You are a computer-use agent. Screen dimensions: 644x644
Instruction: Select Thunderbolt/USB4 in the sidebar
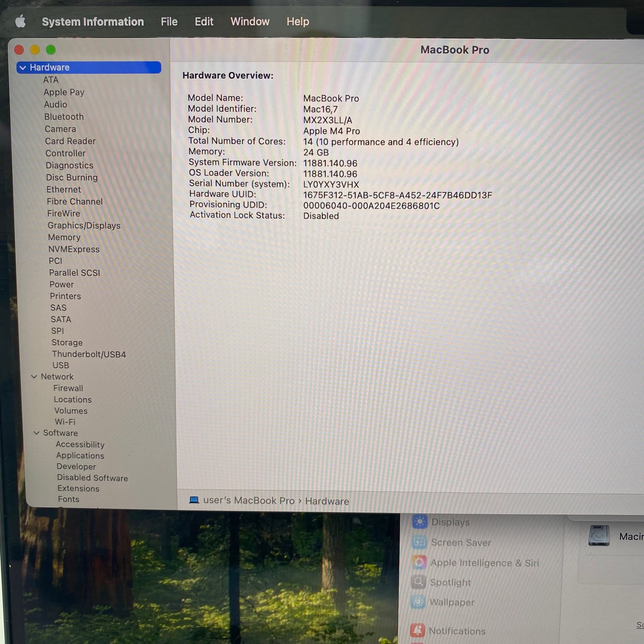pos(89,354)
